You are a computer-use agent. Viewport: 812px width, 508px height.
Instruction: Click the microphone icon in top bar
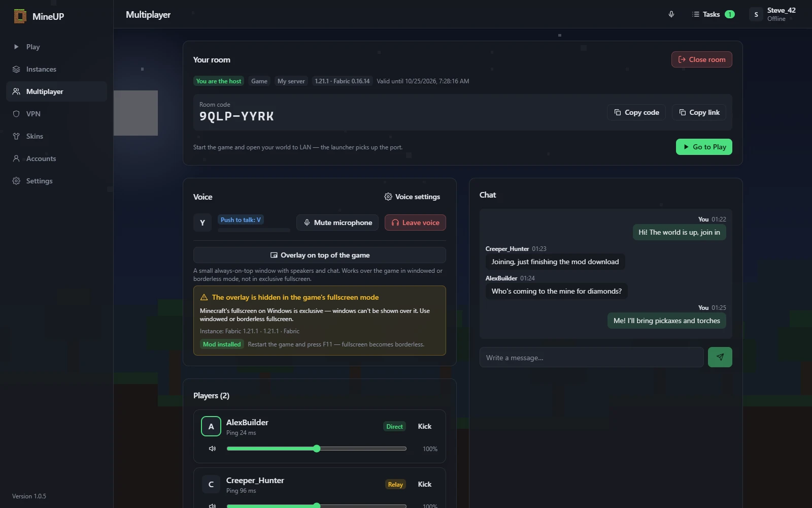tap(671, 14)
